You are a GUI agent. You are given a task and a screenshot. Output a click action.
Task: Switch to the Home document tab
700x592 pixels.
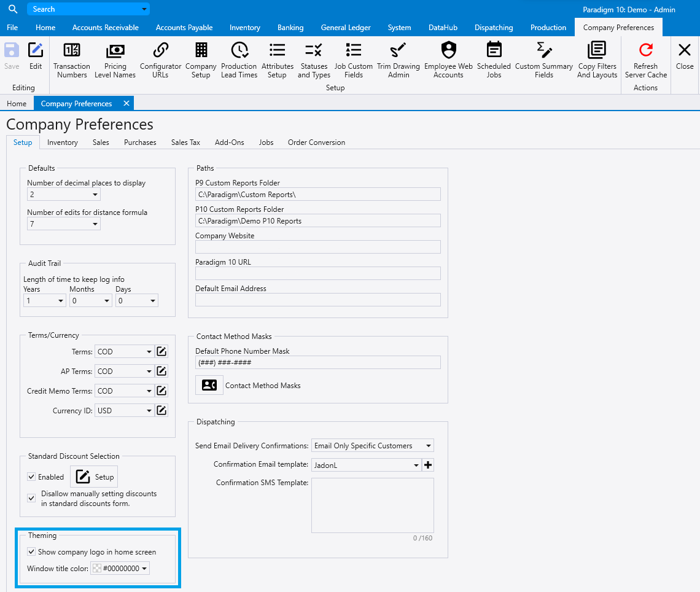(17, 104)
